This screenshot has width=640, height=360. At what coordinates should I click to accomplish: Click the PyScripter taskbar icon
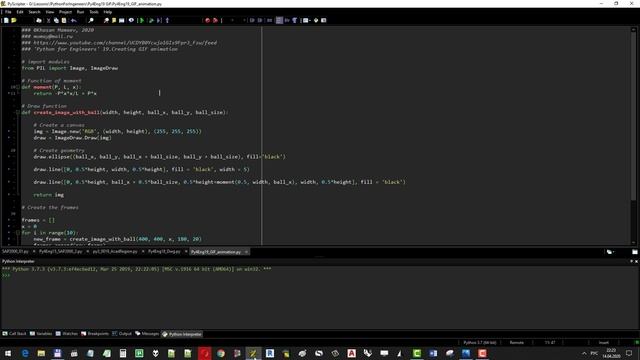tap(253, 353)
